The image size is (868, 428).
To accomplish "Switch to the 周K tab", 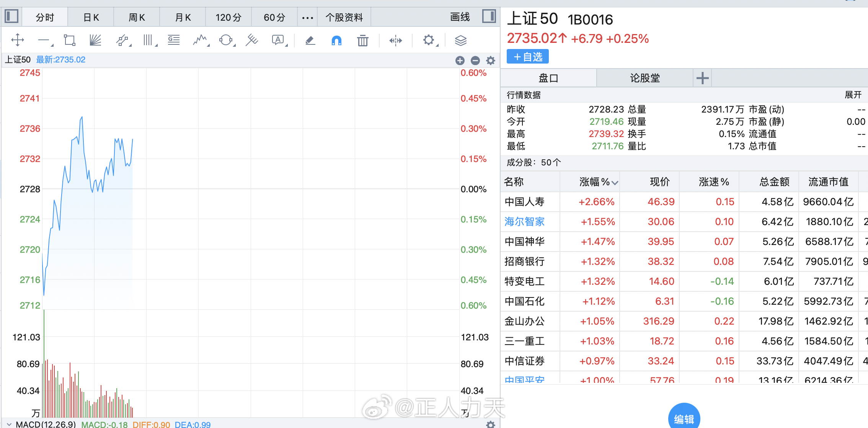I will tap(137, 17).
